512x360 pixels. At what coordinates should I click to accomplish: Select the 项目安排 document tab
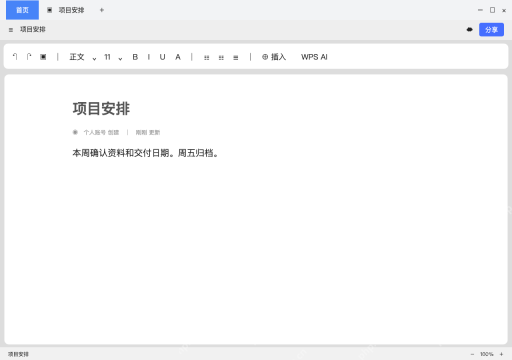(66, 10)
